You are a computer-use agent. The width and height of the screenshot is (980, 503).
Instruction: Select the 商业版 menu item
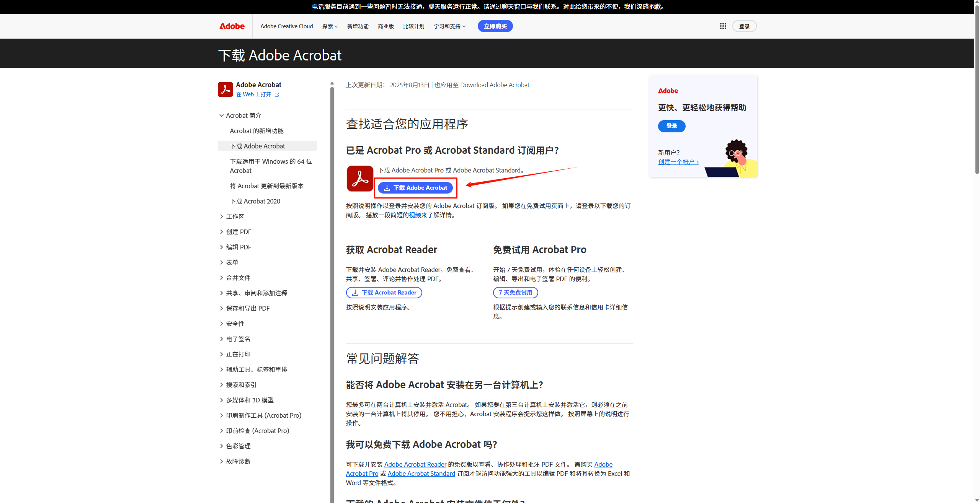[x=385, y=26]
